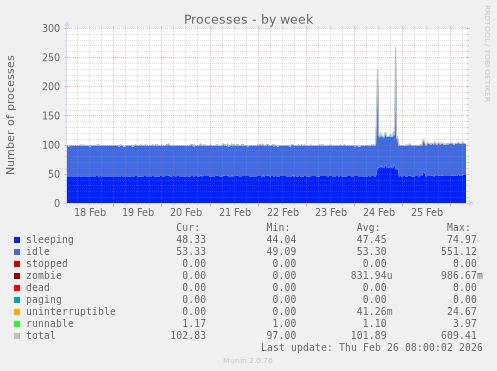Click the zombie legend color swatch

point(17,276)
